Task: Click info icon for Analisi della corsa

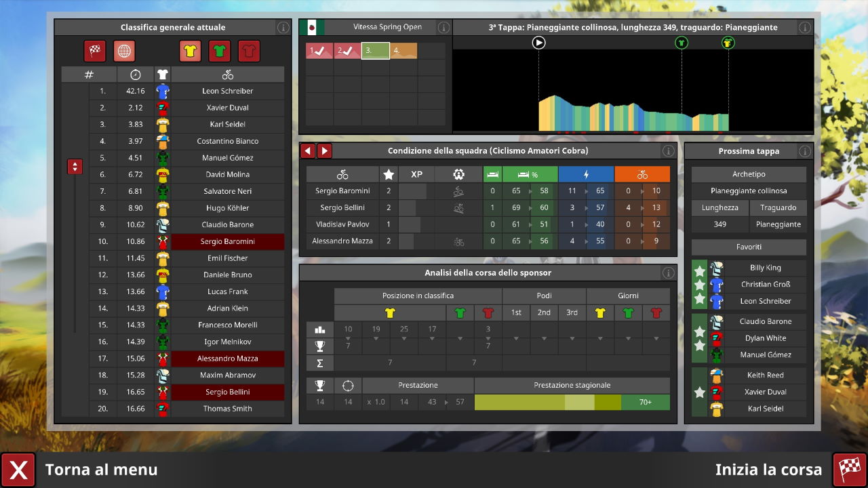Action: click(x=668, y=273)
